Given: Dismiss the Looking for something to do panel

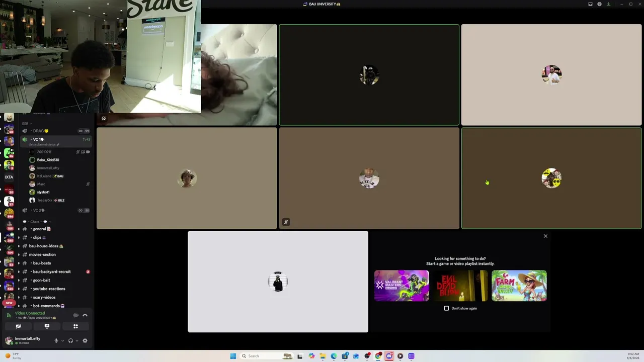Looking at the screenshot, I should [x=545, y=236].
